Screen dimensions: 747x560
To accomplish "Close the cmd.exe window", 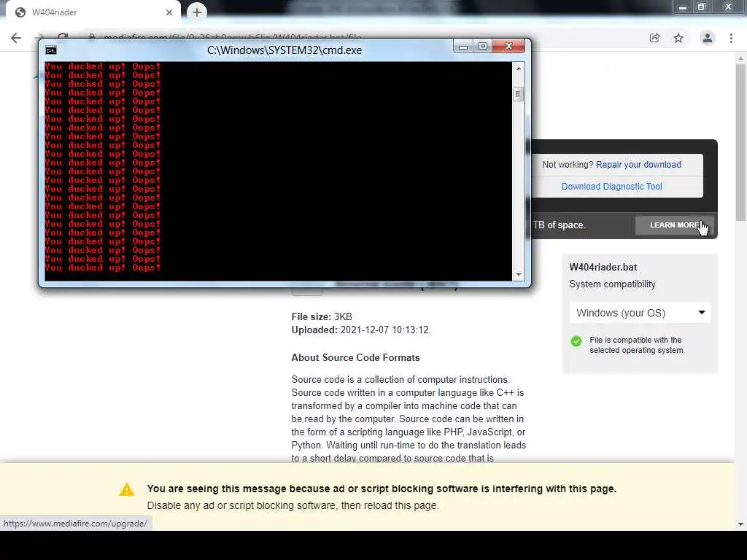I will pos(508,46).
